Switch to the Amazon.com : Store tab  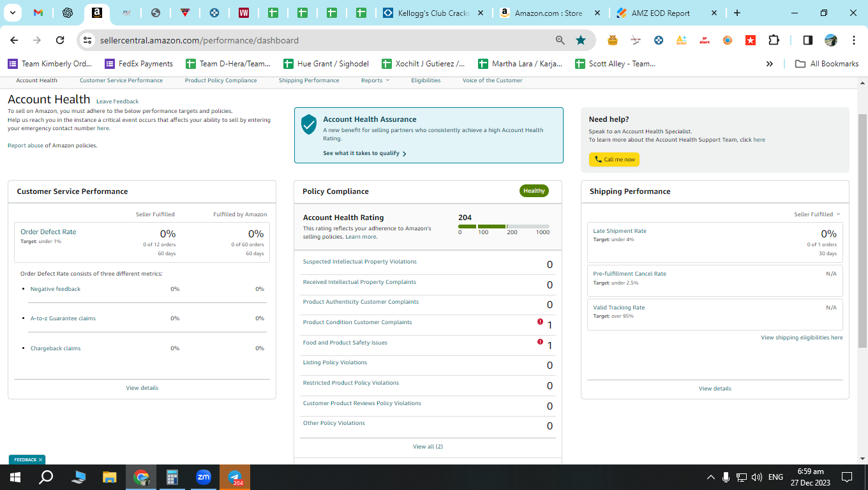tap(550, 13)
